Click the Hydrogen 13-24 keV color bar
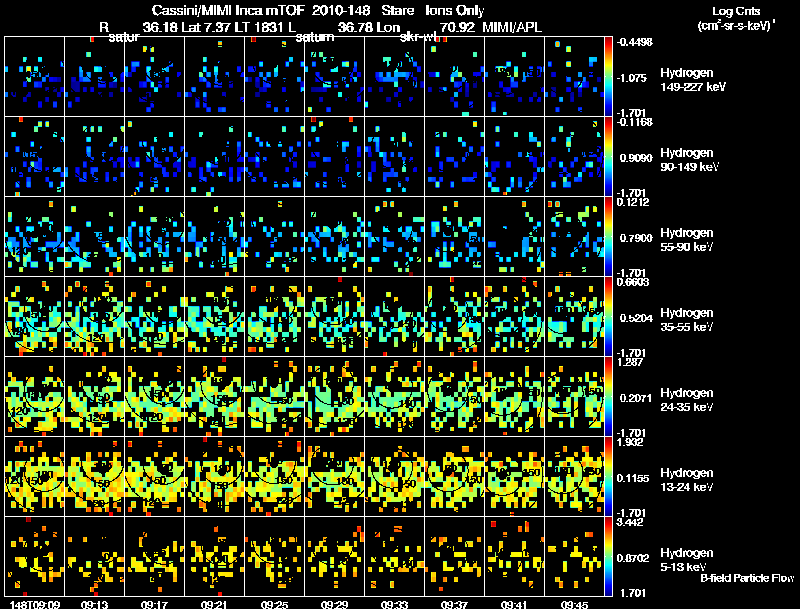The height and width of the screenshot is (609, 800). click(608, 476)
